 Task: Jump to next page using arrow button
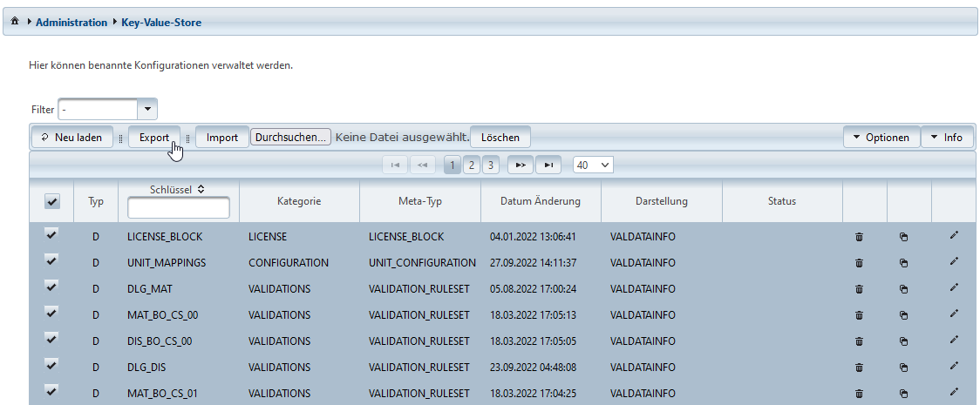(521, 165)
